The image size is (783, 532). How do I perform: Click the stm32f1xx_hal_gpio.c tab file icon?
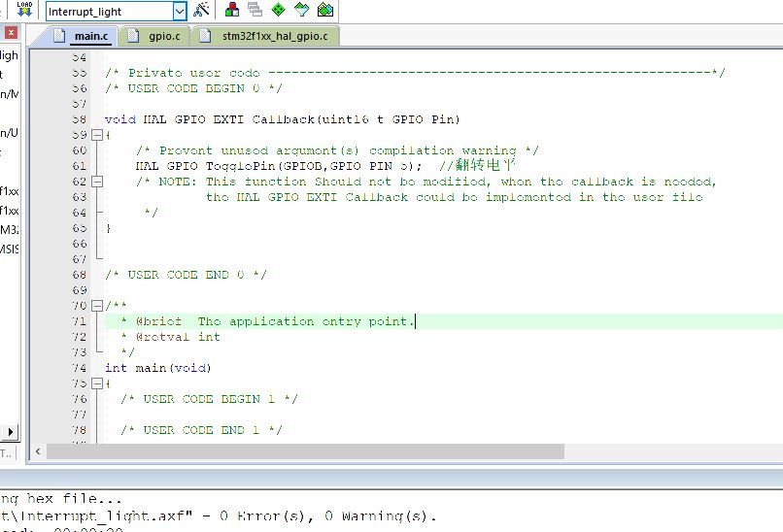(205, 35)
